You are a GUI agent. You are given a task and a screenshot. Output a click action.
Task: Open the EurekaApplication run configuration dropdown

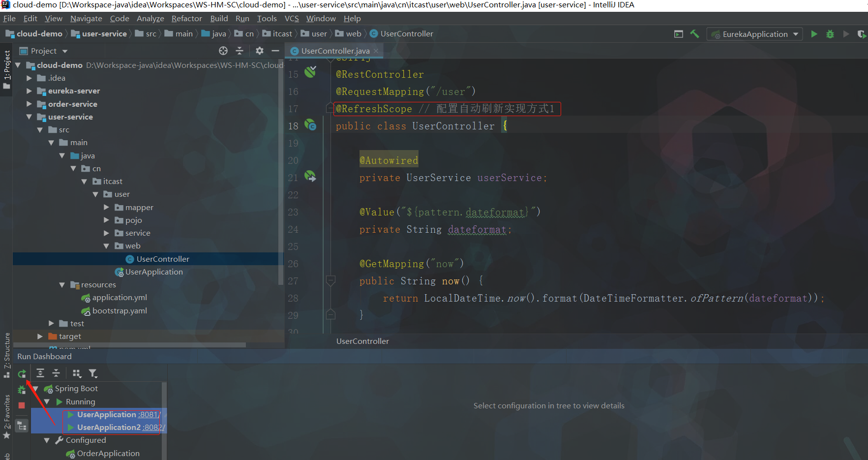[x=755, y=34]
